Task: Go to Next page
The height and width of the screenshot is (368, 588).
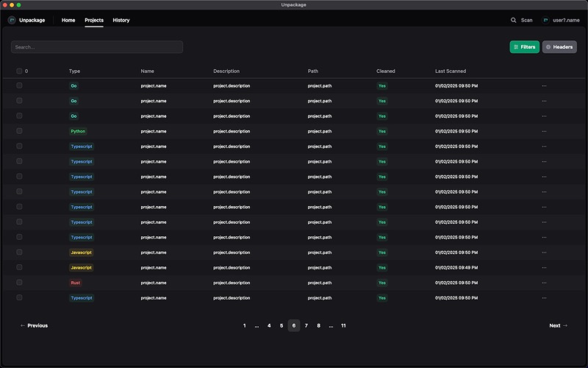Action: point(559,325)
